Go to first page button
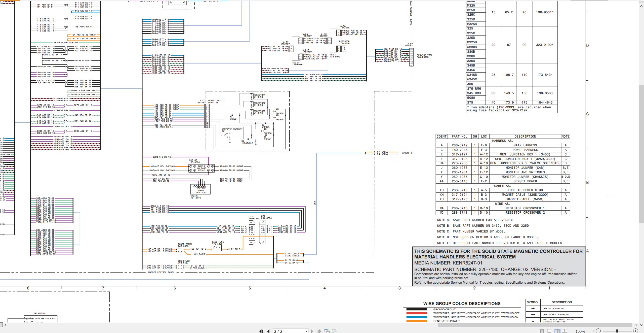Image resolution: width=644 pixels, height=333 pixels. click(x=261, y=331)
